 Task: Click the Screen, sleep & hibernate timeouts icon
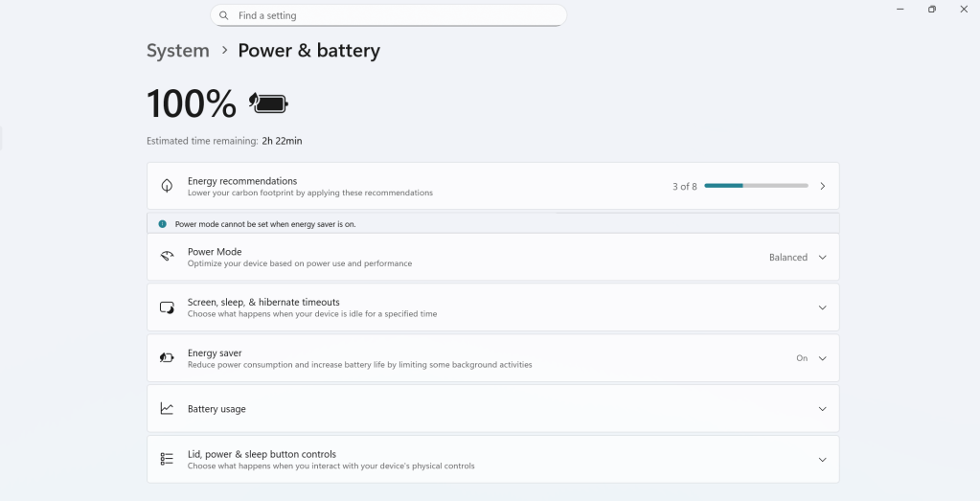(x=167, y=307)
